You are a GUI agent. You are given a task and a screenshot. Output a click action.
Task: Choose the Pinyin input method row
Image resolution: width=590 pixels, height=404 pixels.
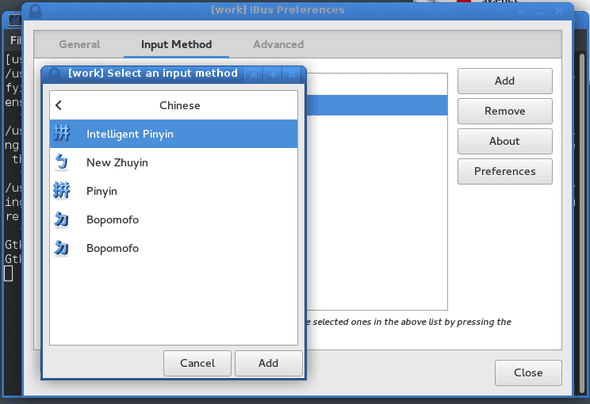pyautogui.click(x=173, y=191)
